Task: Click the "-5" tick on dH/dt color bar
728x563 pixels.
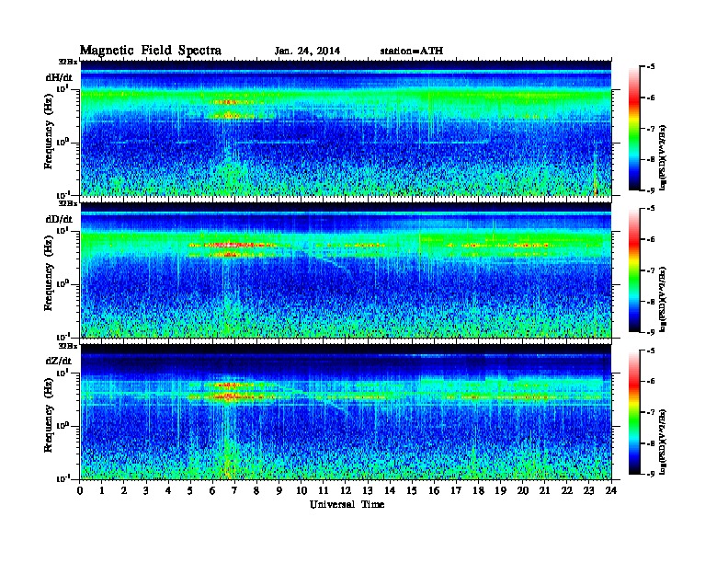Action: coord(651,67)
